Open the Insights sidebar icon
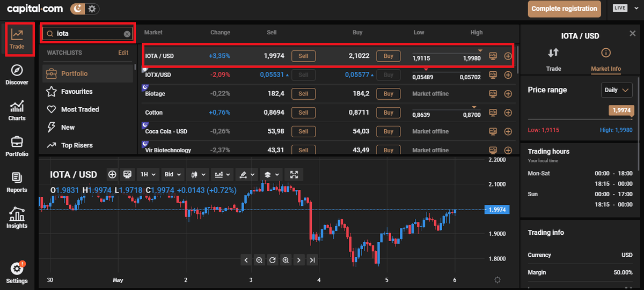Image resolution: width=644 pixels, height=290 pixels. click(x=17, y=218)
